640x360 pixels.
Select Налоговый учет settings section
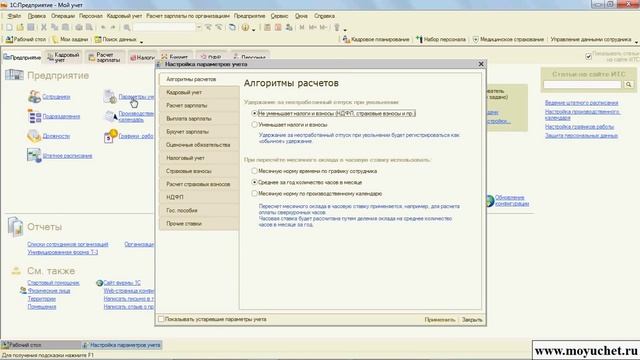coord(199,158)
